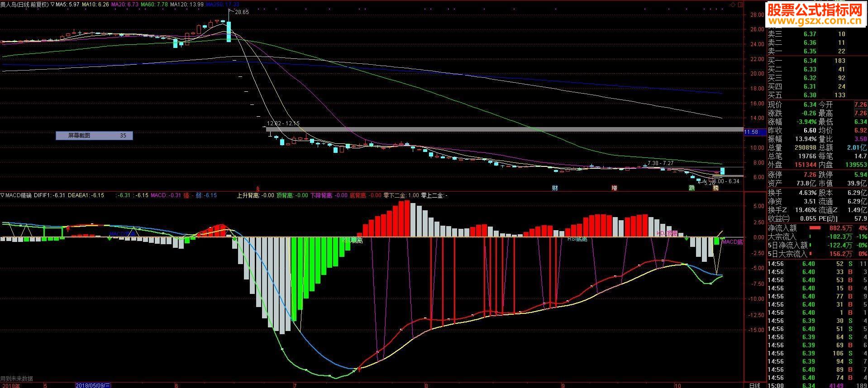Click the 榜 marker icon
The image size is (868, 388).
point(715,188)
